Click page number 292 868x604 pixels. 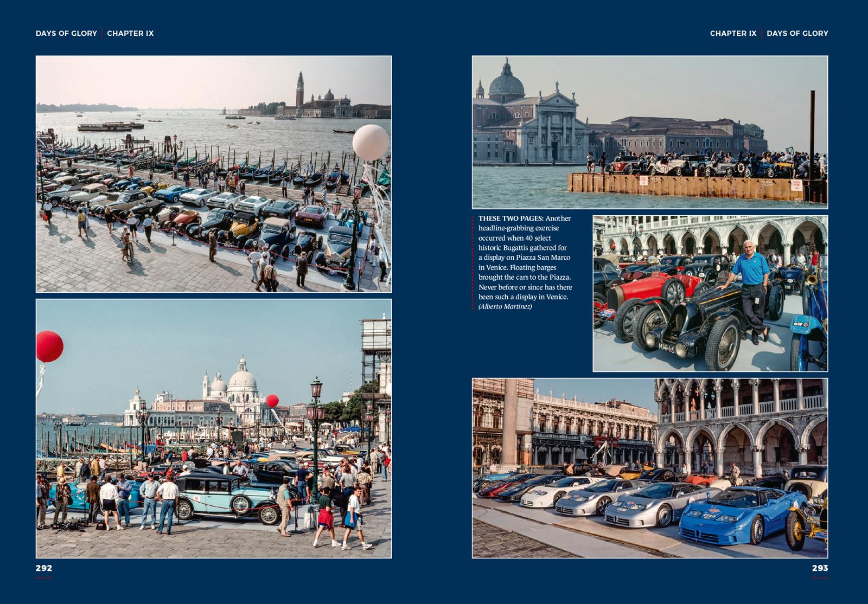44,568
